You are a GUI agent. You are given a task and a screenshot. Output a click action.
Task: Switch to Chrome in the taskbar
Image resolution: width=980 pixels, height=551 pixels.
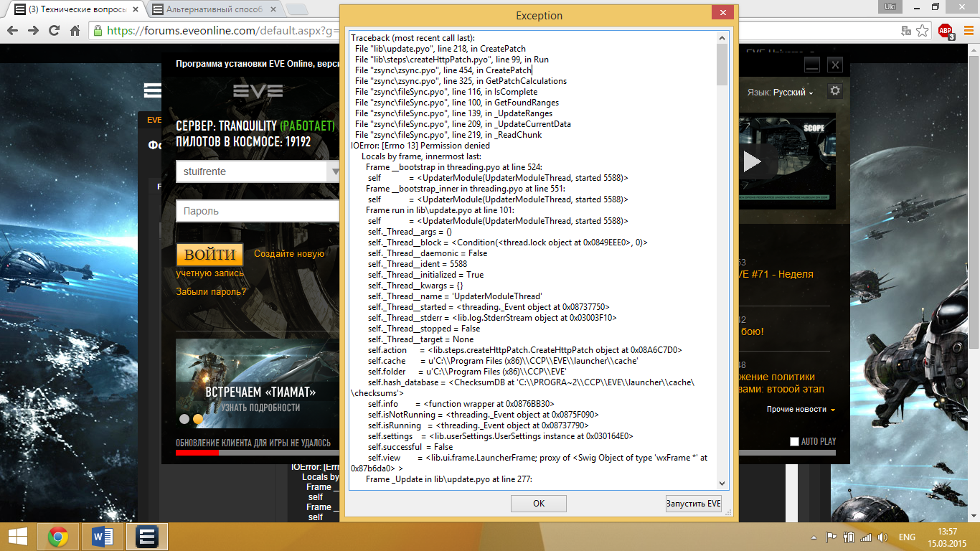[58, 537]
